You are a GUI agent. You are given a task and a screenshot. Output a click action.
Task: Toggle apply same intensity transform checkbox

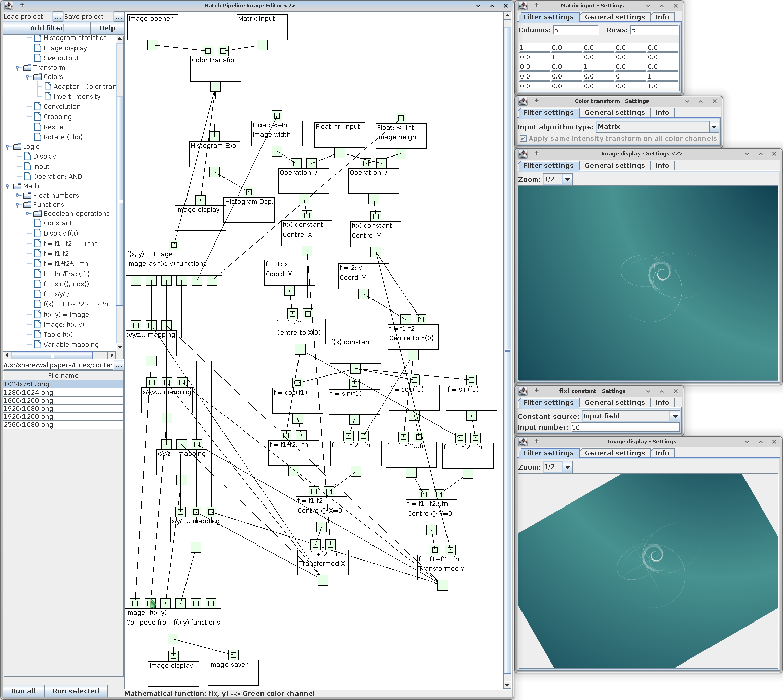point(523,139)
